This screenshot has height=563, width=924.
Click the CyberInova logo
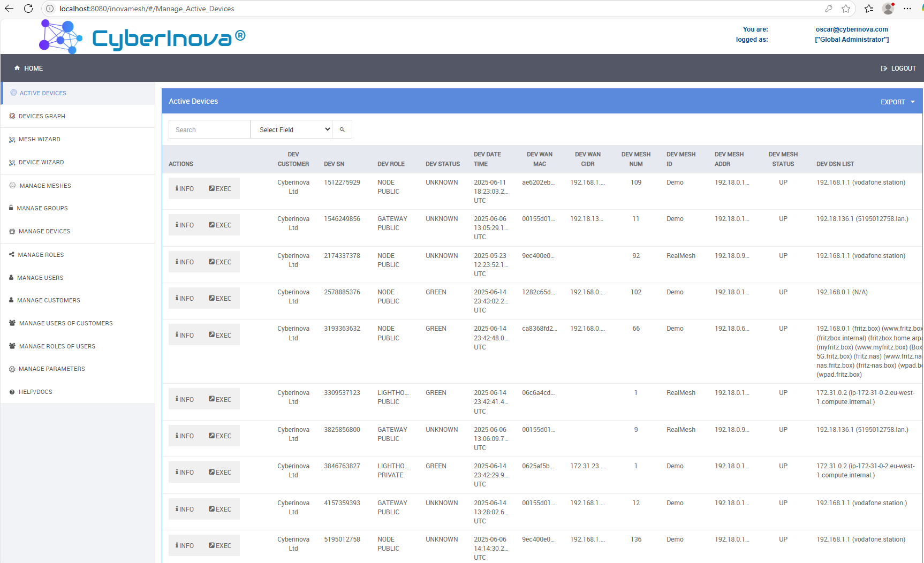pyautogui.click(x=142, y=37)
